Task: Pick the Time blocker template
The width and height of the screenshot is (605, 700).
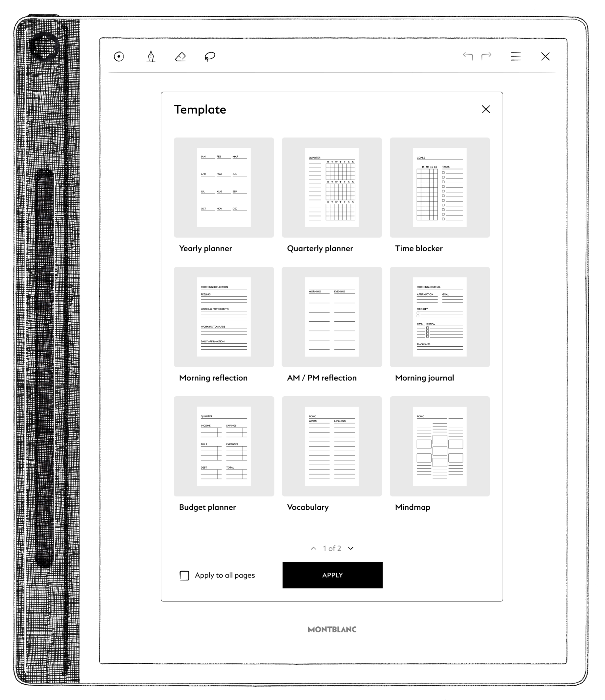Action: (440, 187)
